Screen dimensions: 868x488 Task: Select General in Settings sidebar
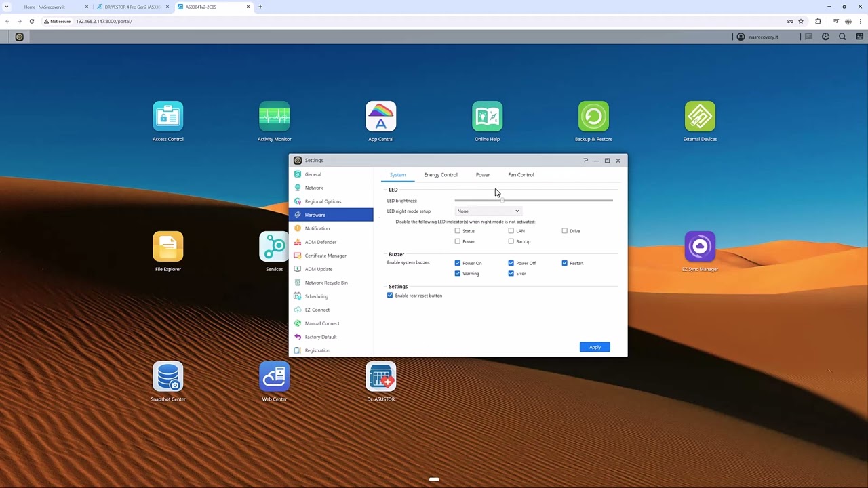click(x=331, y=174)
